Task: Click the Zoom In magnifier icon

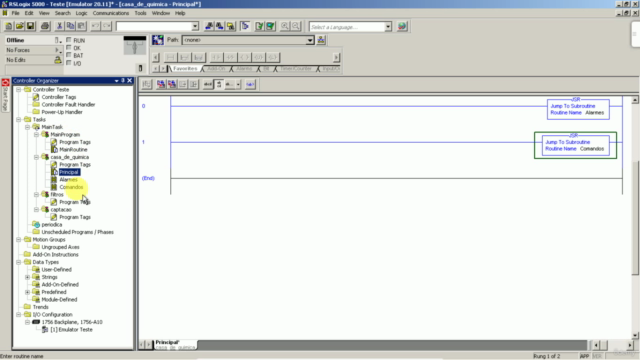Action: pos(284,26)
